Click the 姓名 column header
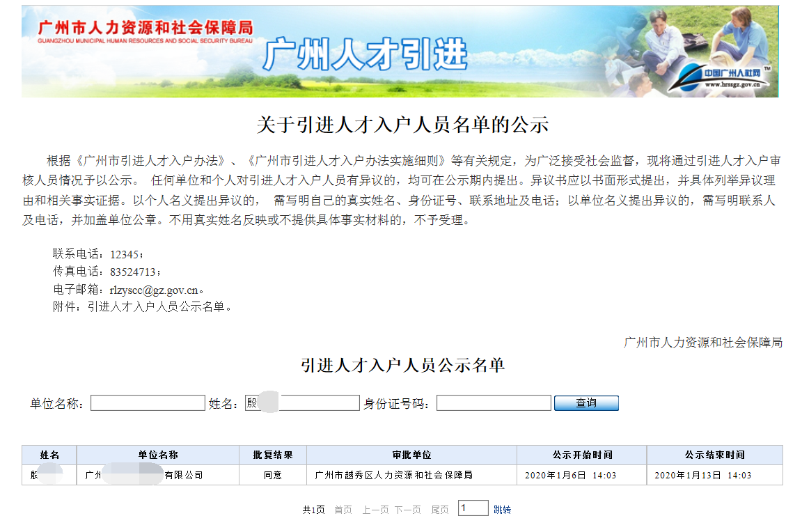 (49, 455)
